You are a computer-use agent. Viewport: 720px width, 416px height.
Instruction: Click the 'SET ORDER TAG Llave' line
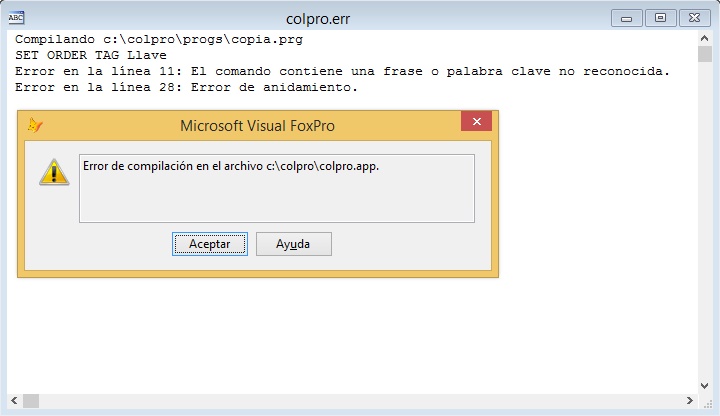pyautogui.click(x=91, y=55)
